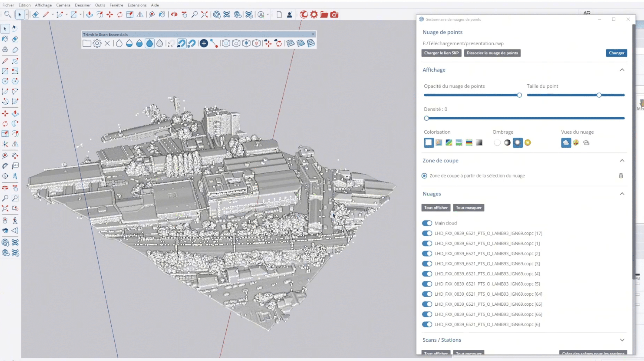This screenshot has width=644, height=361.
Task: Collapse the Affichage section
Action: point(622,70)
